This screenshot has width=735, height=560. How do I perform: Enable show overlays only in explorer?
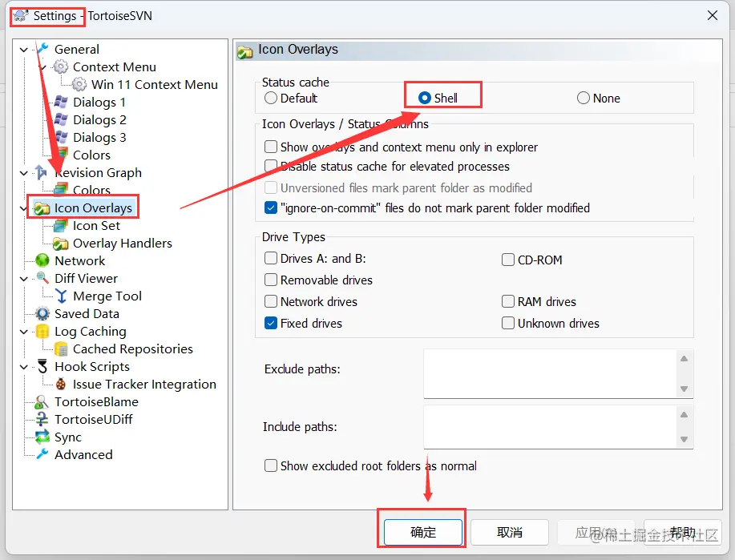coord(270,147)
